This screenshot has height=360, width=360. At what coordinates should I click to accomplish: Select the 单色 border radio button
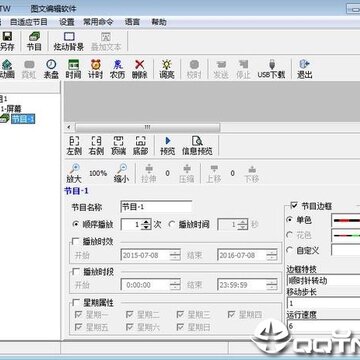tap(289, 220)
